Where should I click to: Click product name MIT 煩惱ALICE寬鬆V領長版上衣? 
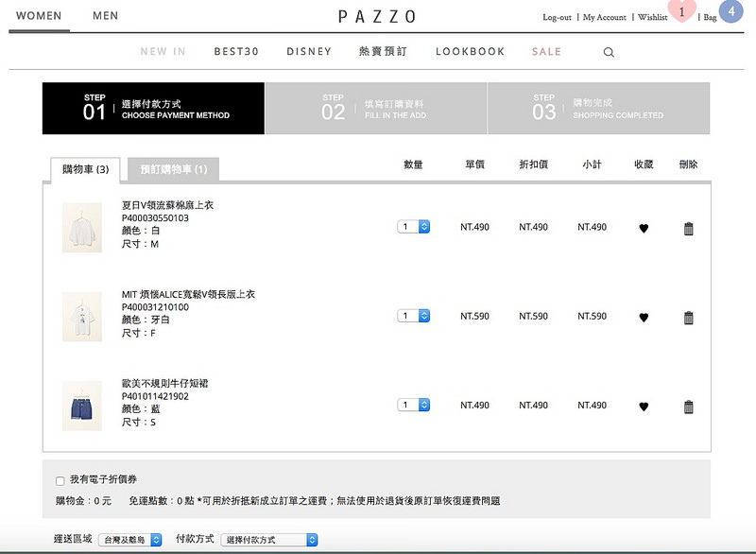pyautogui.click(x=188, y=294)
